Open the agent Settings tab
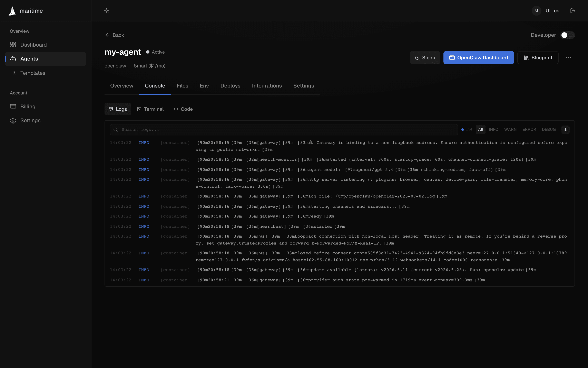The image size is (588, 368). coord(304,86)
